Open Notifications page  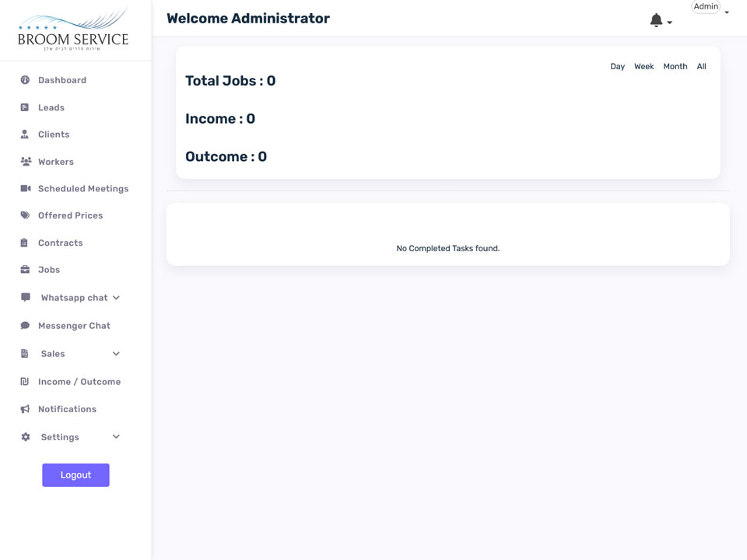tap(67, 409)
